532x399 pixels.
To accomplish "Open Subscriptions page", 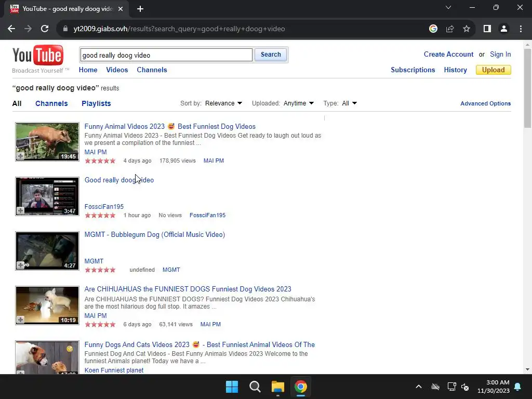I will (x=413, y=70).
